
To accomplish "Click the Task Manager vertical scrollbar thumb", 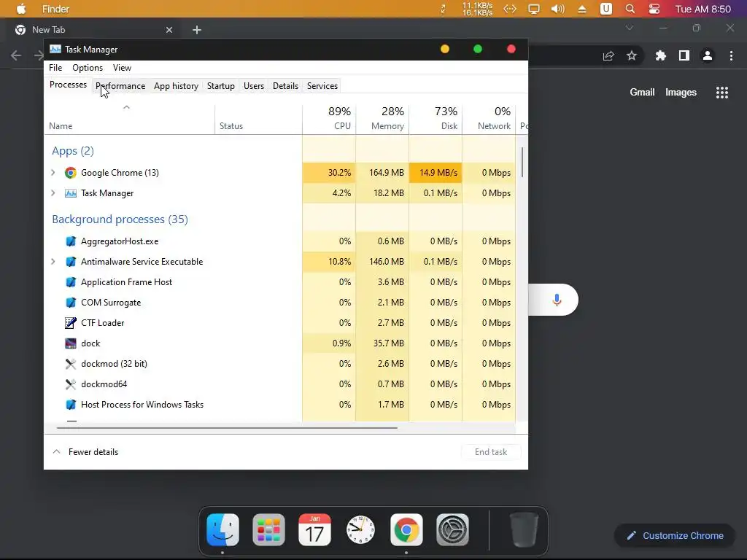I will (x=522, y=162).
